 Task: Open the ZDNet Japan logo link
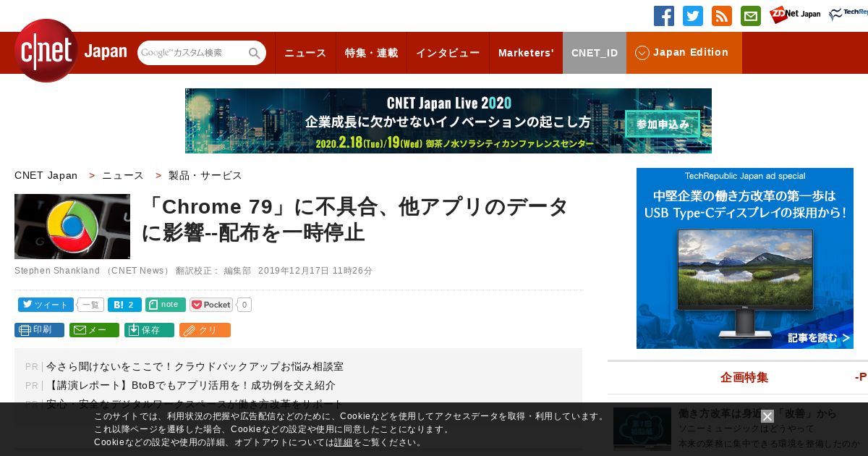tap(795, 14)
